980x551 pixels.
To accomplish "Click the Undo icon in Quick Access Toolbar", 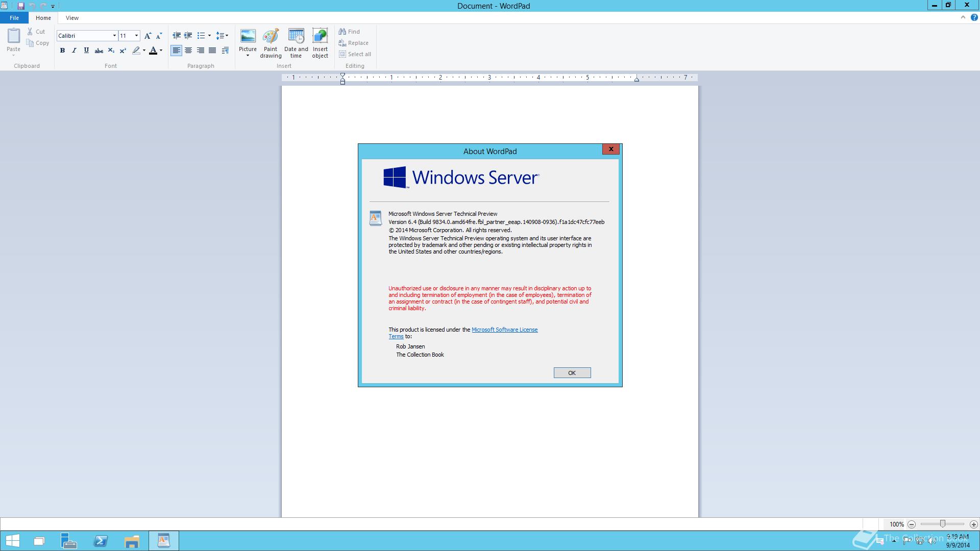I will [32, 6].
